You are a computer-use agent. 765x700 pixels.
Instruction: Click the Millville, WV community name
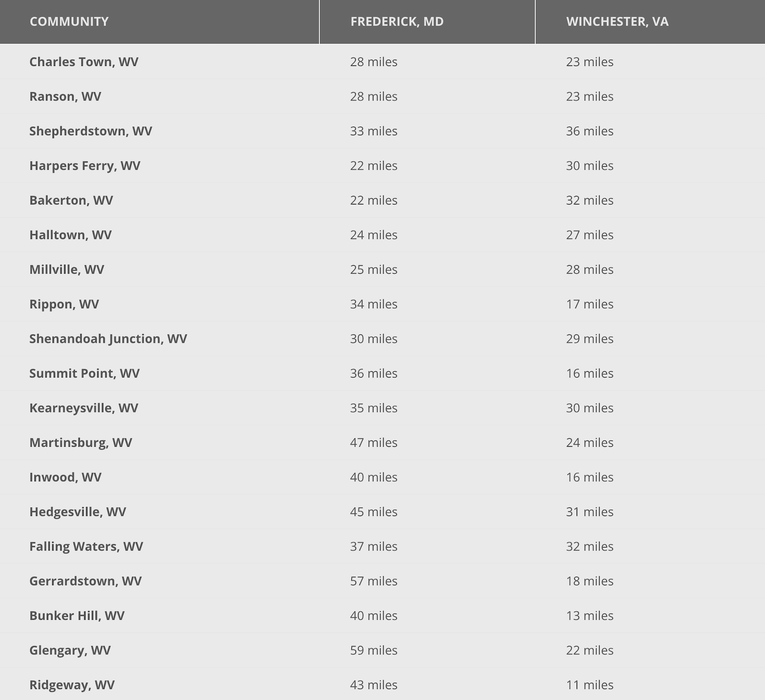(66, 269)
